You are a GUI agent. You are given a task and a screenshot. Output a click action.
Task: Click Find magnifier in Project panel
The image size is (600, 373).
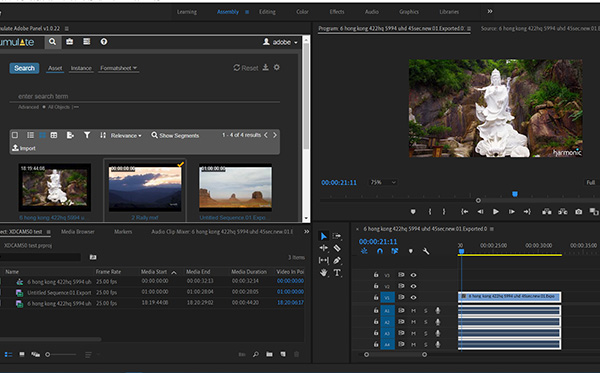coord(256,354)
